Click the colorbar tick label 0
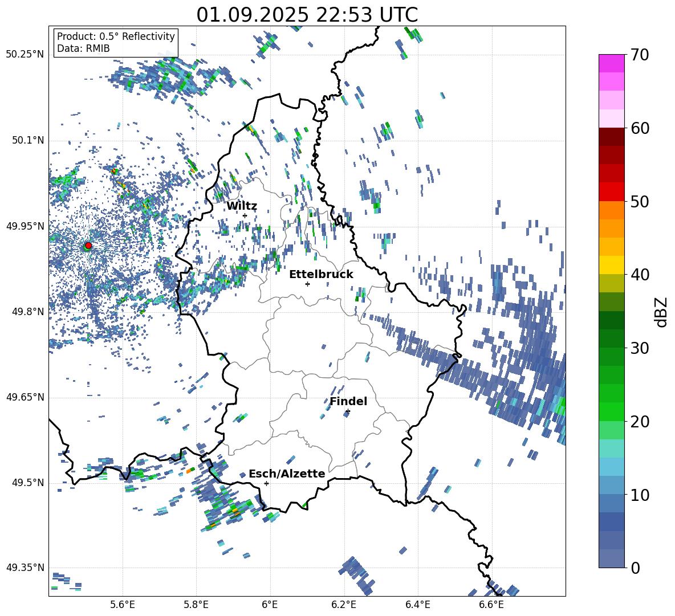The image size is (675, 616). point(635,568)
